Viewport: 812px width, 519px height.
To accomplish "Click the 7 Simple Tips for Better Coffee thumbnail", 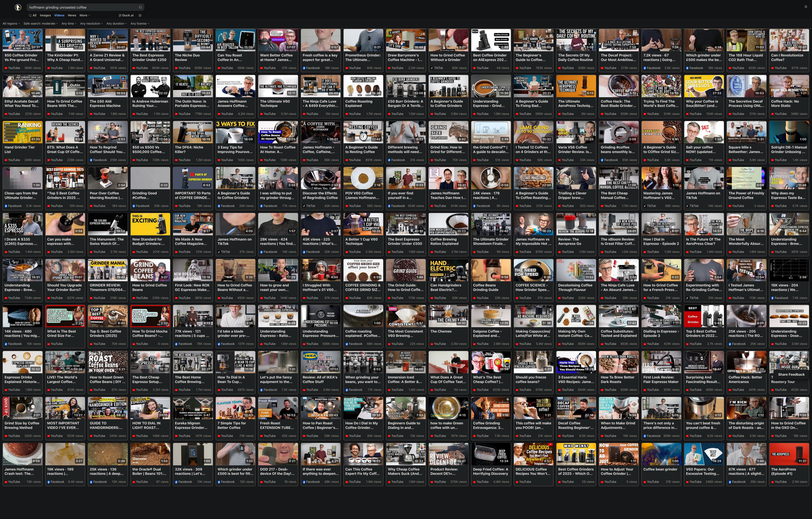I will tap(235, 408).
